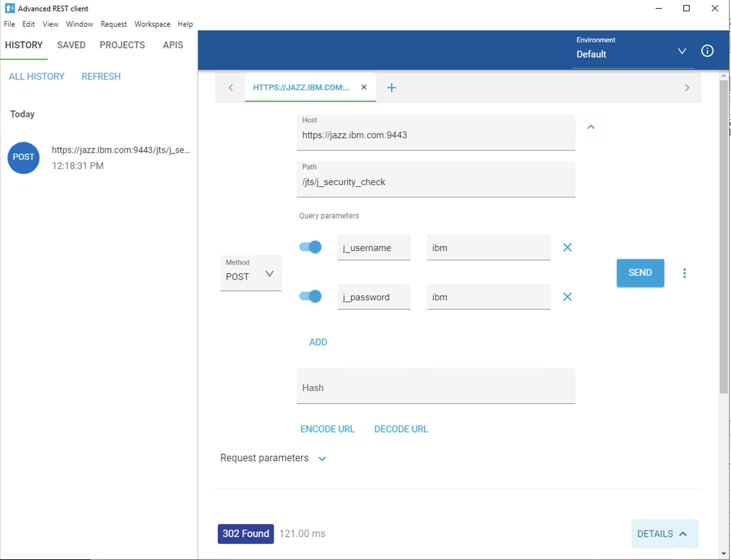Click the j_username parameter name field
This screenshot has width=731, height=560.
pos(374,247)
